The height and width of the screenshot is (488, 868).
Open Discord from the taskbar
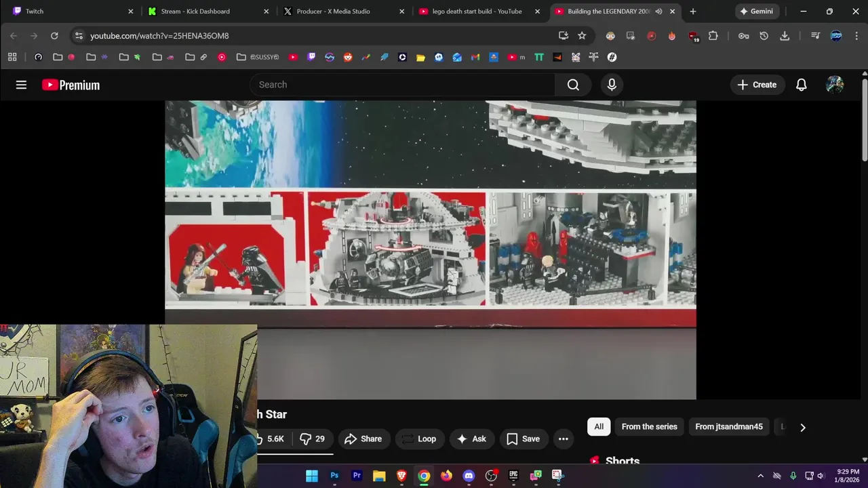pos(469,476)
